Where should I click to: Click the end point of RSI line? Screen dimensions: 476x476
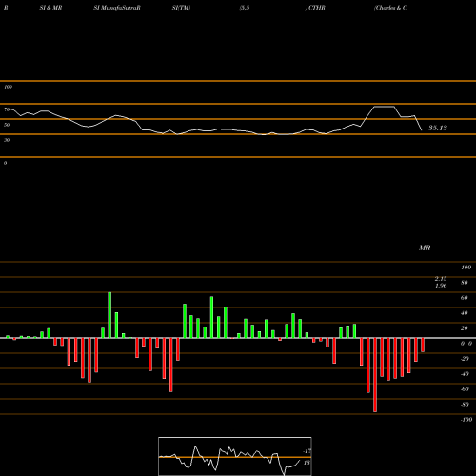[422, 130]
